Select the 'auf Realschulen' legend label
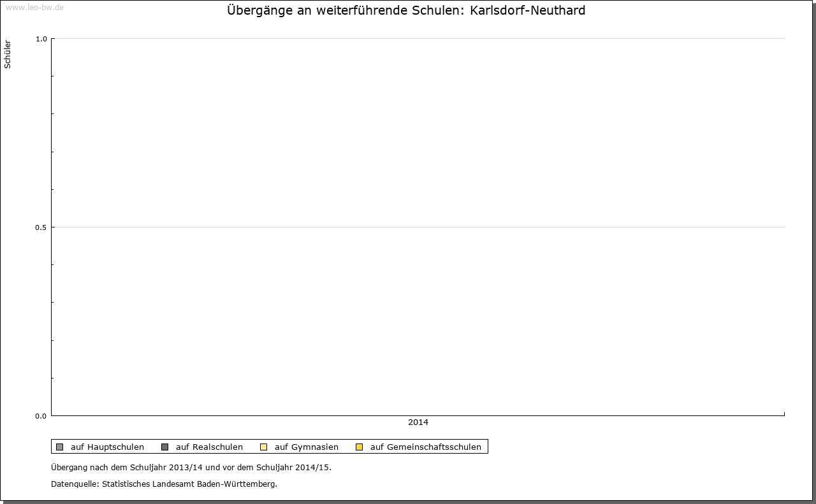 click(209, 447)
